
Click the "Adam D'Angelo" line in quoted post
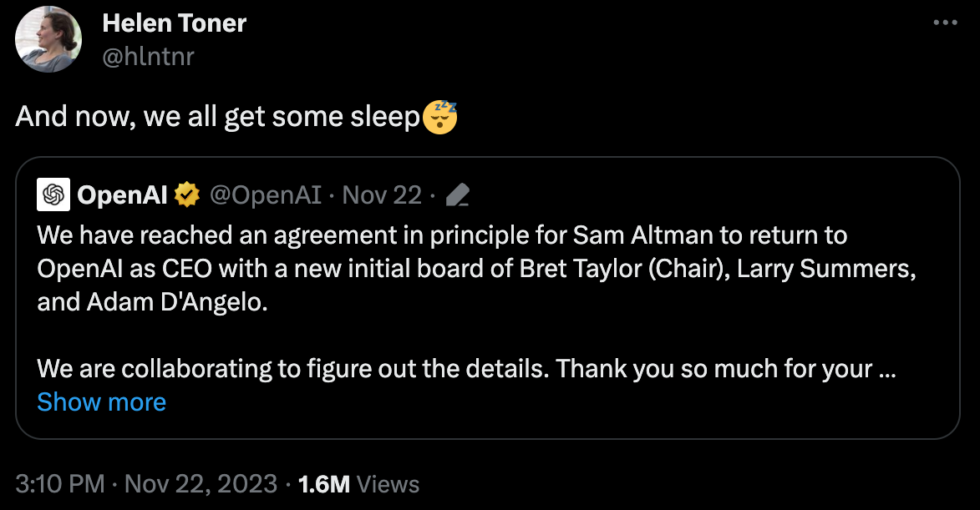point(153,302)
